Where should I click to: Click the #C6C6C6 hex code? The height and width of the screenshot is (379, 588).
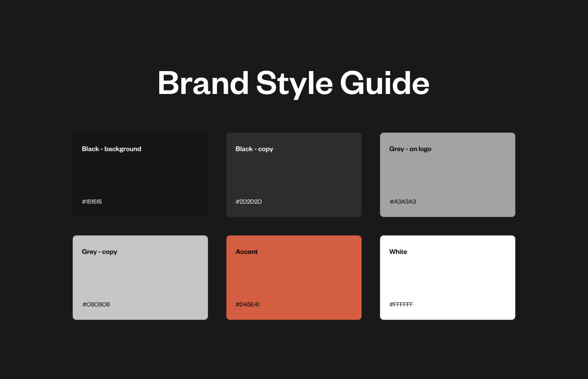pyautogui.click(x=96, y=304)
